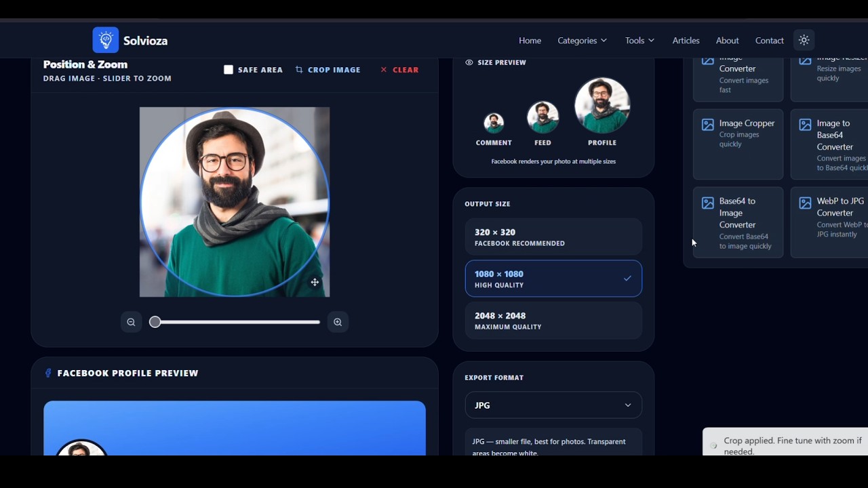Click the zoom in magnifier icon
The height and width of the screenshot is (488, 868).
click(338, 322)
